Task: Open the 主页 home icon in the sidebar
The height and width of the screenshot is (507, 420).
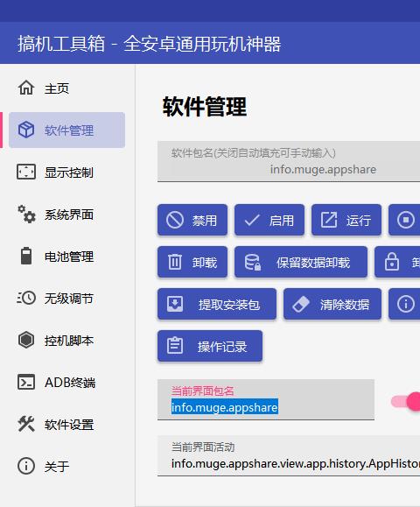Action: coord(26,88)
